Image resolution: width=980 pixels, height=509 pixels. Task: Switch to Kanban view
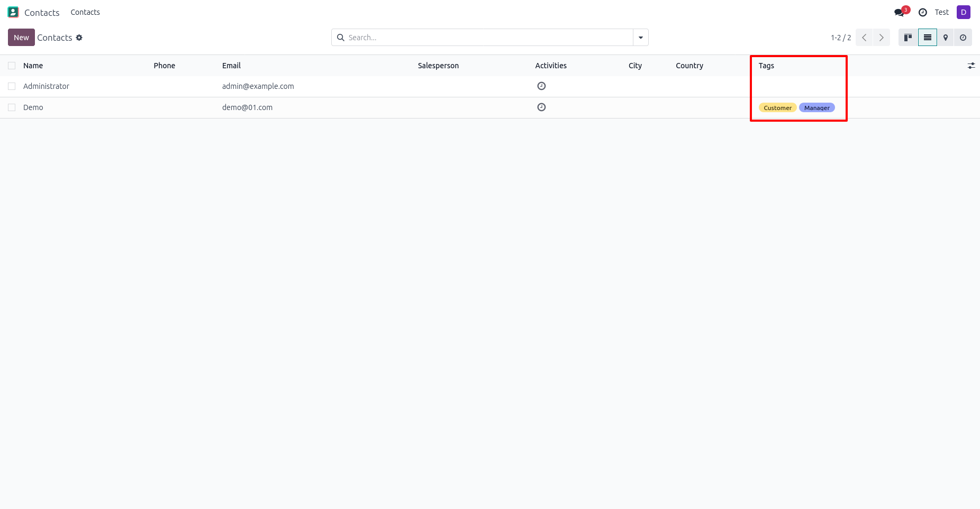[x=908, y=38]
